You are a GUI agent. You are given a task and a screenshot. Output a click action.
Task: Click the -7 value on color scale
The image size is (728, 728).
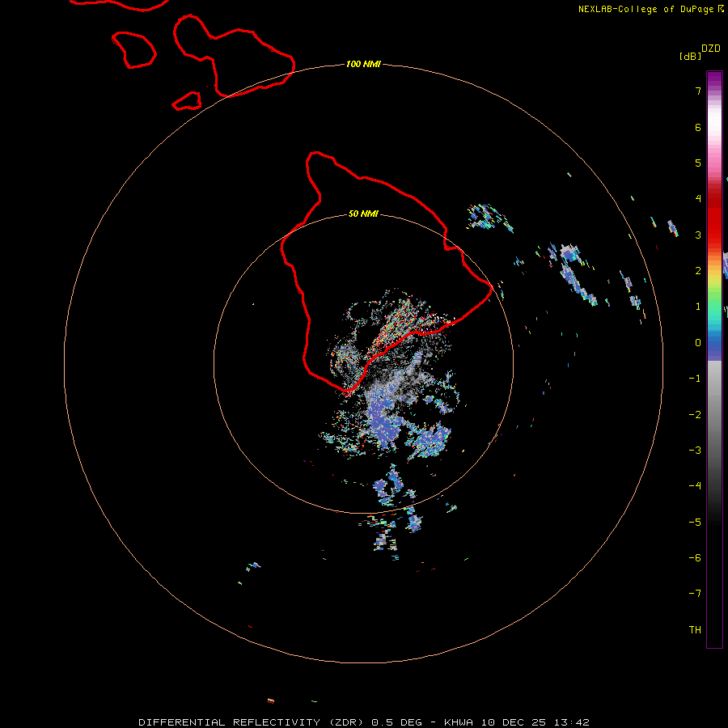(695, 594)
